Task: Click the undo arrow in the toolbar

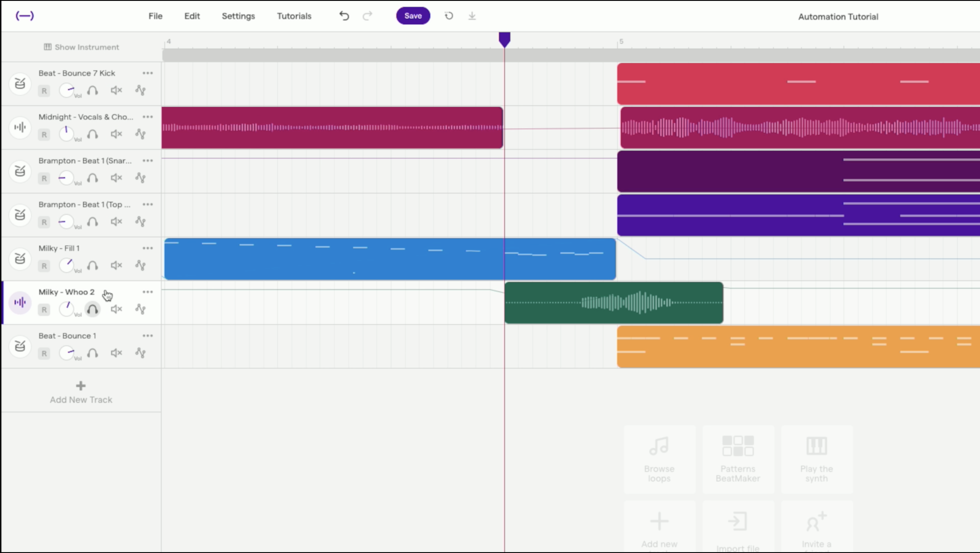Action: pyautogui.click(x=344, y=16)
